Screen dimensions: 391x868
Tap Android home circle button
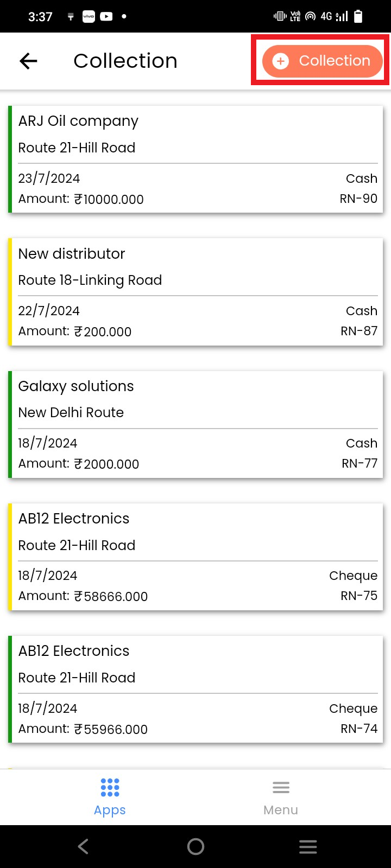[x=195, y=846]
